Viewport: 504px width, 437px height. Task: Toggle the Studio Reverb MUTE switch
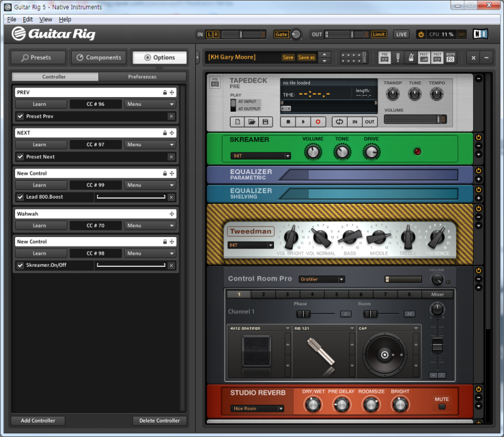coord(442,407)
